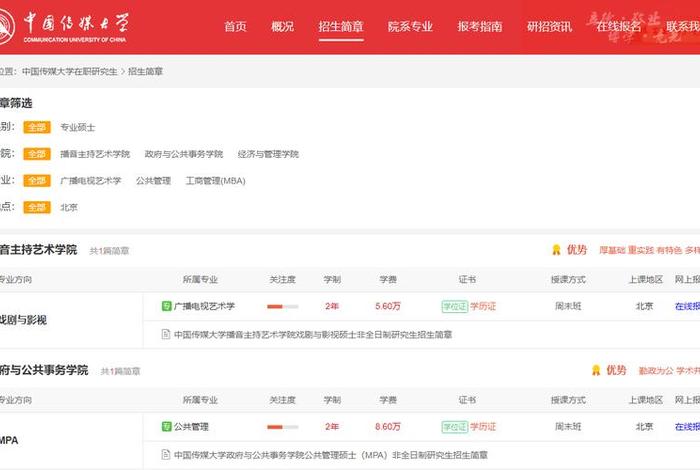Click the 8.60万 tuition value
Screen dimensions: 700x470
tap(388, 427)
